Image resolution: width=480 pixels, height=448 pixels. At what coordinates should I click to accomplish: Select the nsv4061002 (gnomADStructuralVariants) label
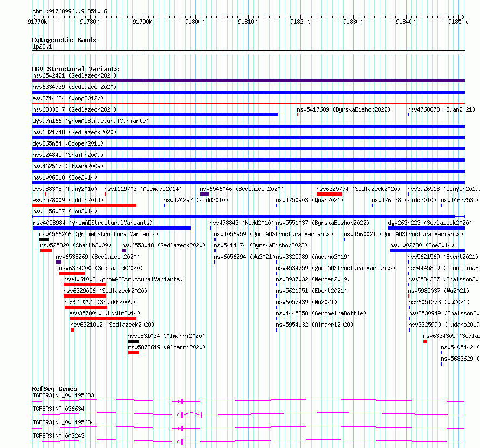[123, 279]
